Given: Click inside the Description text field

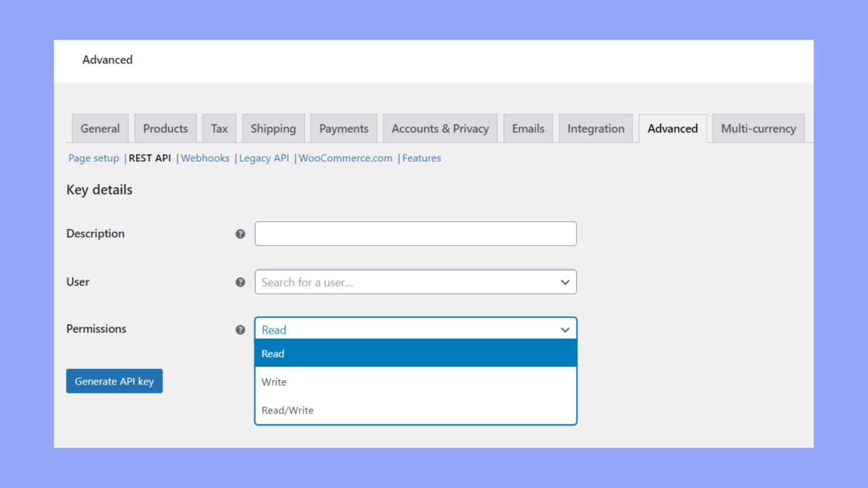Looking at the screenshot, I should point(415,233).
